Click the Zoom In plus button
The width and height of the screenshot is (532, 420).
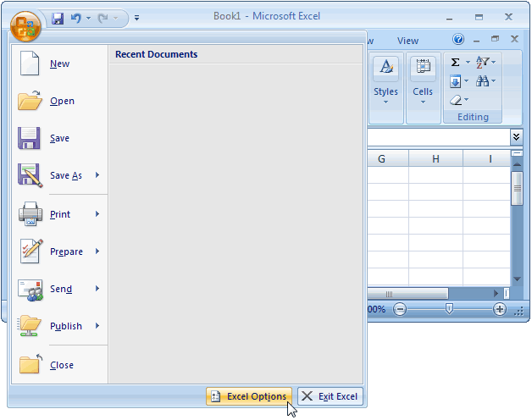pos(500,309)
